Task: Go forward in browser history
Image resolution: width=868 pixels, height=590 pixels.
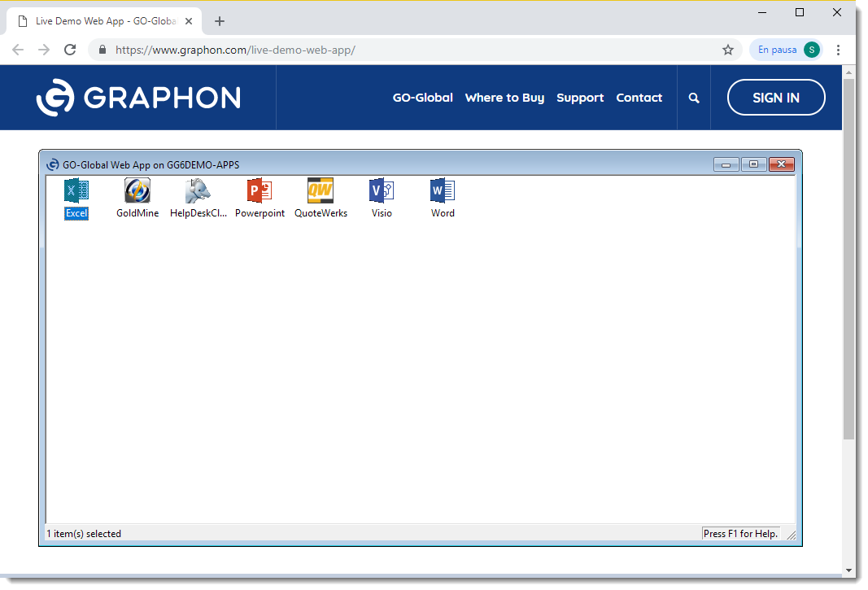Action: (44, 50)
